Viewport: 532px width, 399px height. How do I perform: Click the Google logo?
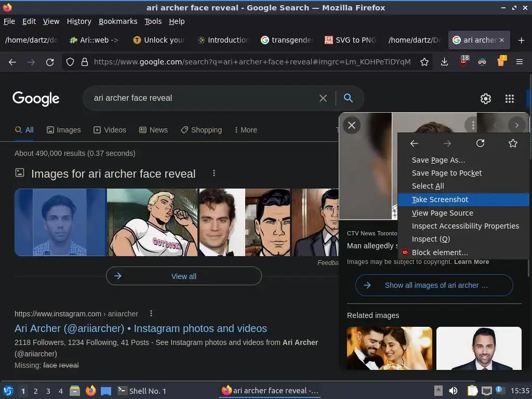click(36, 99)
